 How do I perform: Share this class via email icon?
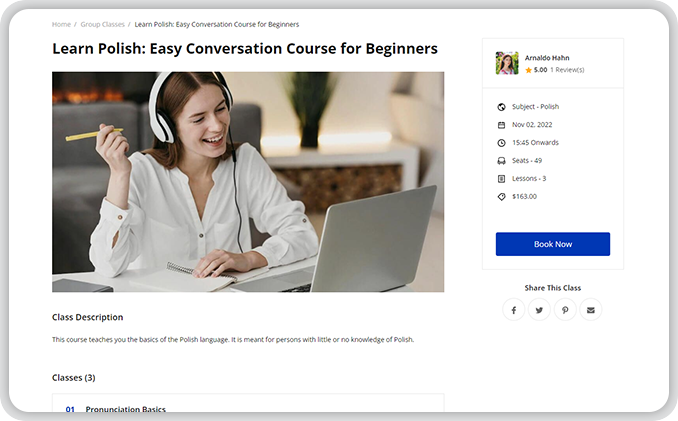(590, 310)
